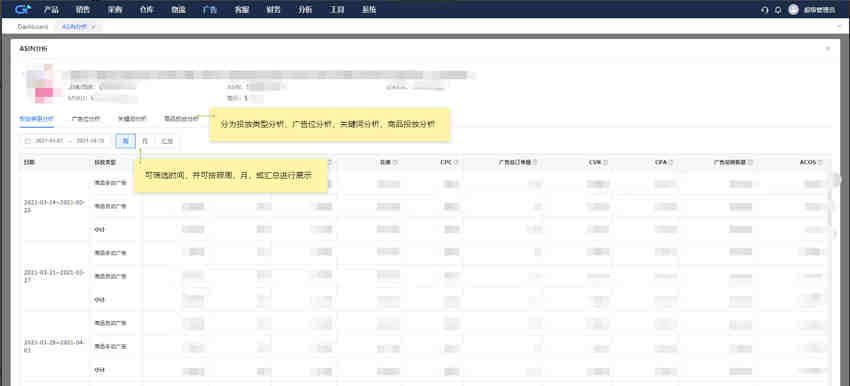Go to the Dashboard tab
850x386 pixels.
33,27
